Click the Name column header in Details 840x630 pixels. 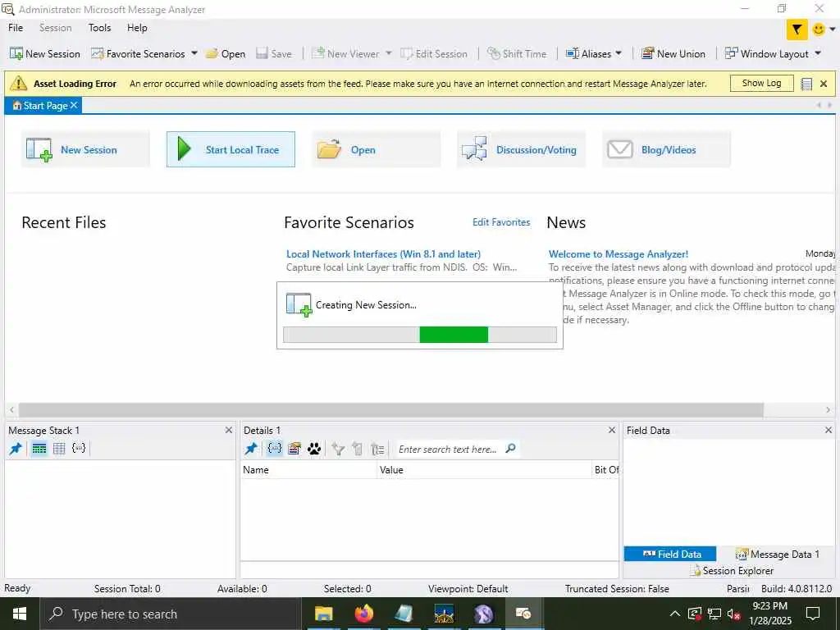coord(308,470)
